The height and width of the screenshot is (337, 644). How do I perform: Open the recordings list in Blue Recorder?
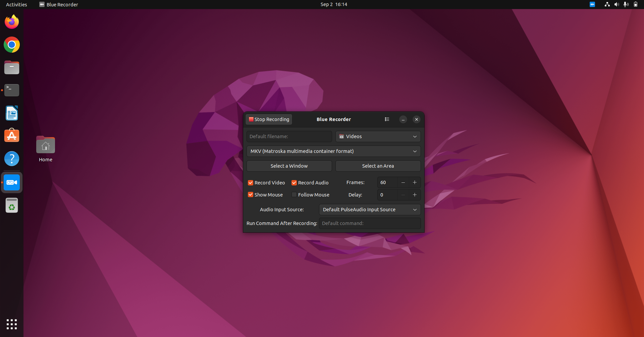tap(387, 119)
